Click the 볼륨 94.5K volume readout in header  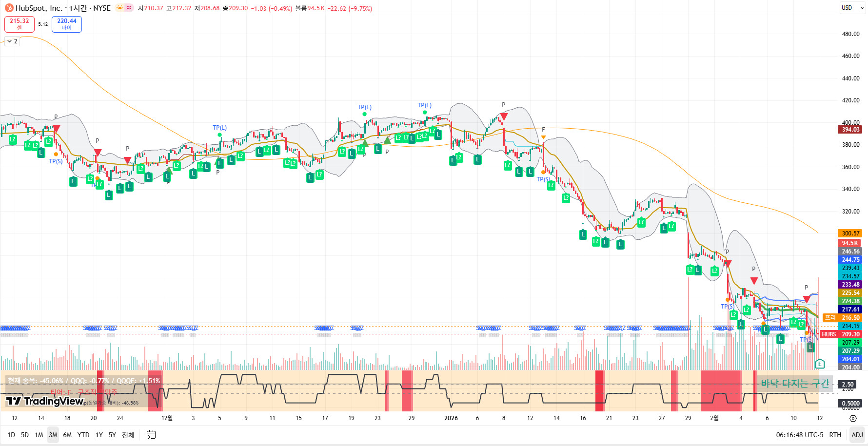[x=310, y=8]
